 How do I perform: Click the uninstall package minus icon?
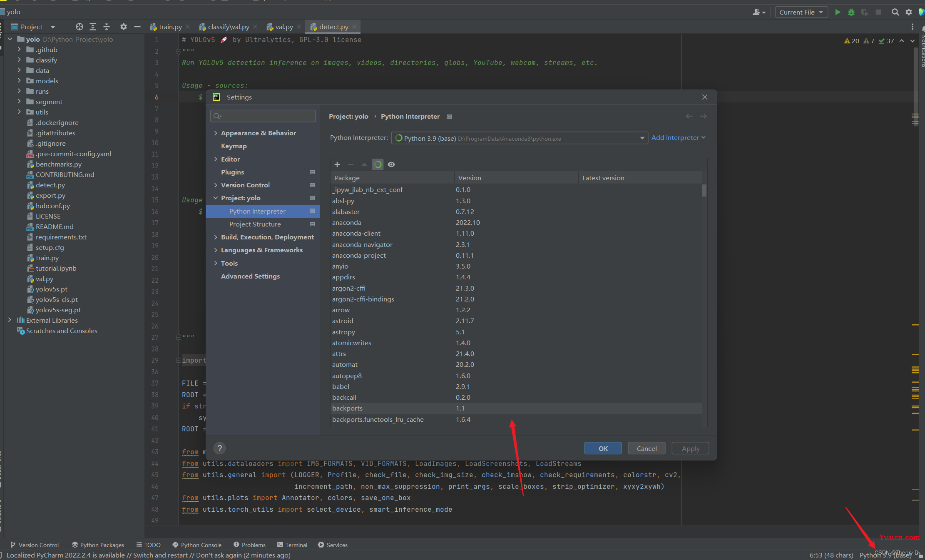(351, 164)
